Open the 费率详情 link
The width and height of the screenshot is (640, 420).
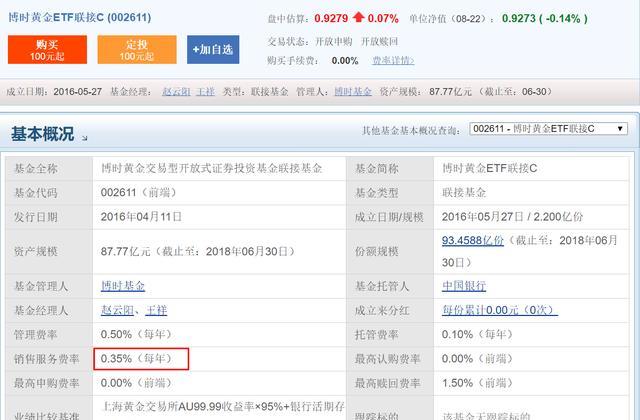[x=393, y=61]
